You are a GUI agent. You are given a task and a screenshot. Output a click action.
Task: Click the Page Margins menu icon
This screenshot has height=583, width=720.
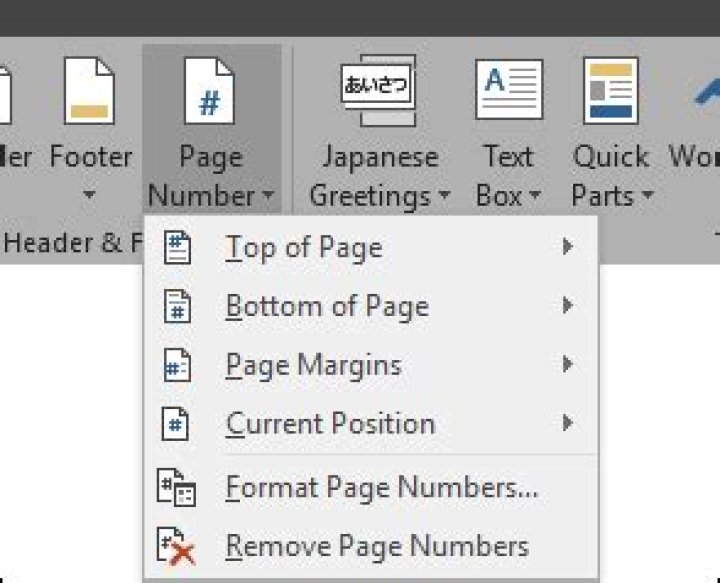tap(178, 365)
